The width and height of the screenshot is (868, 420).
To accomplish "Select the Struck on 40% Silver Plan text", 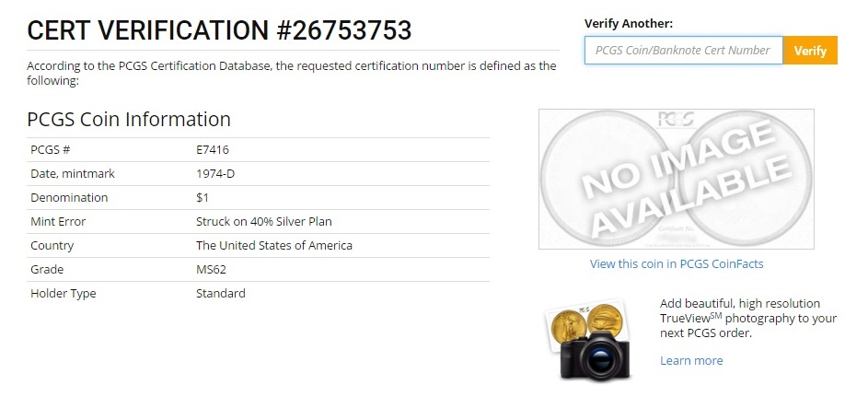I will pyautogui.click(x=263, y=222).
